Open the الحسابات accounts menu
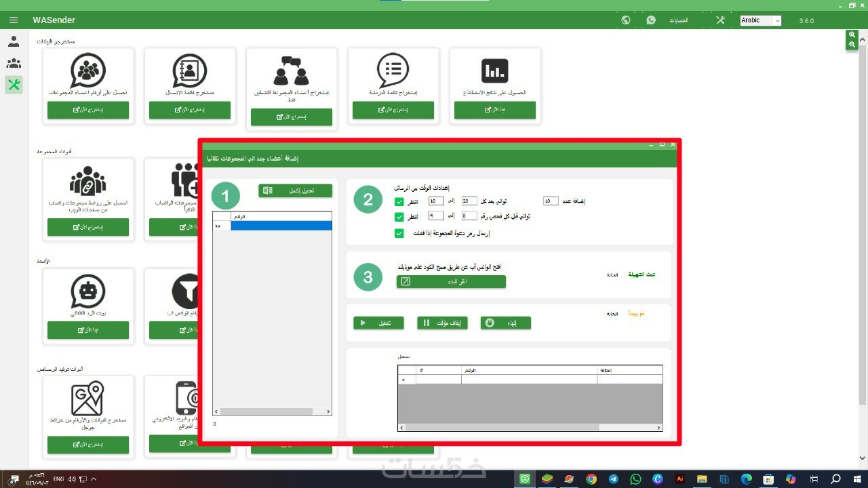This screenshot has height=488, width=868. point(679,20)
